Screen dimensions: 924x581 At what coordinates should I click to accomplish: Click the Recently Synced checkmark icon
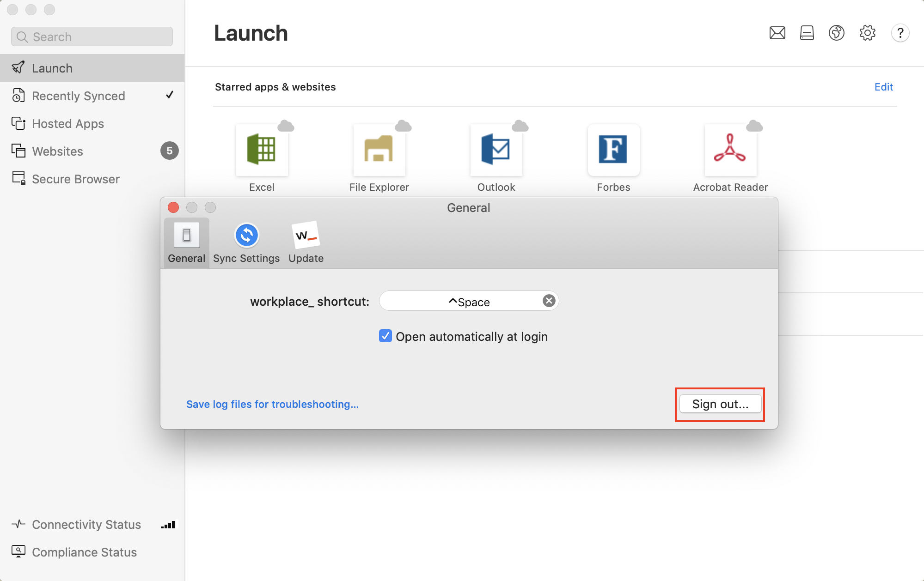(x=170, y=95)
